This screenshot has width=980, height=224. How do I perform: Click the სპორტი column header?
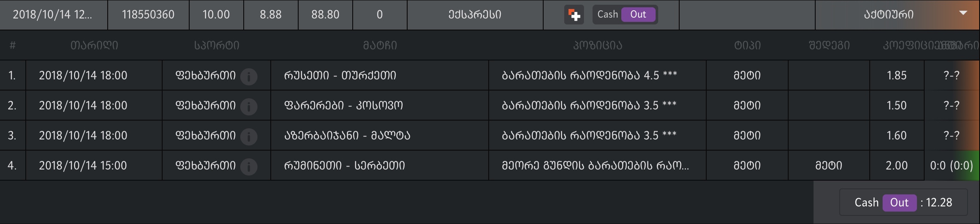click(x=217, y=45)
